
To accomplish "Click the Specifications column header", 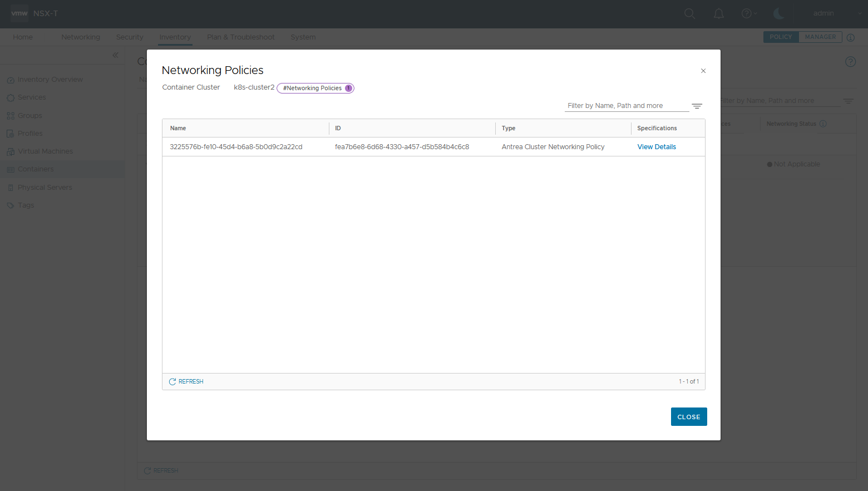I will [657, 128].
